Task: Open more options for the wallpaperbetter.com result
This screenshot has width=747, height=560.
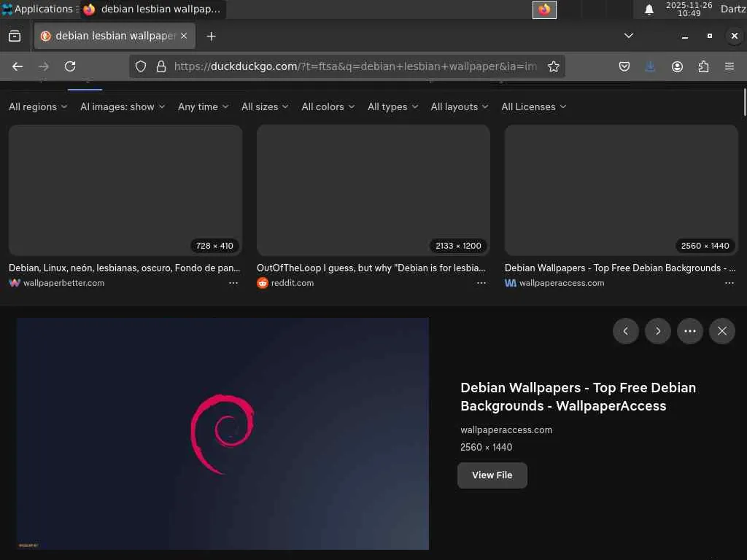Action: coord(233,283)
